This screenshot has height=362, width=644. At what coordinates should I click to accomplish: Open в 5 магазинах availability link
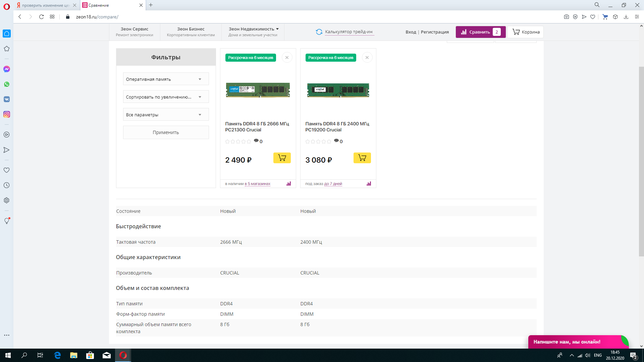point(258,184)
